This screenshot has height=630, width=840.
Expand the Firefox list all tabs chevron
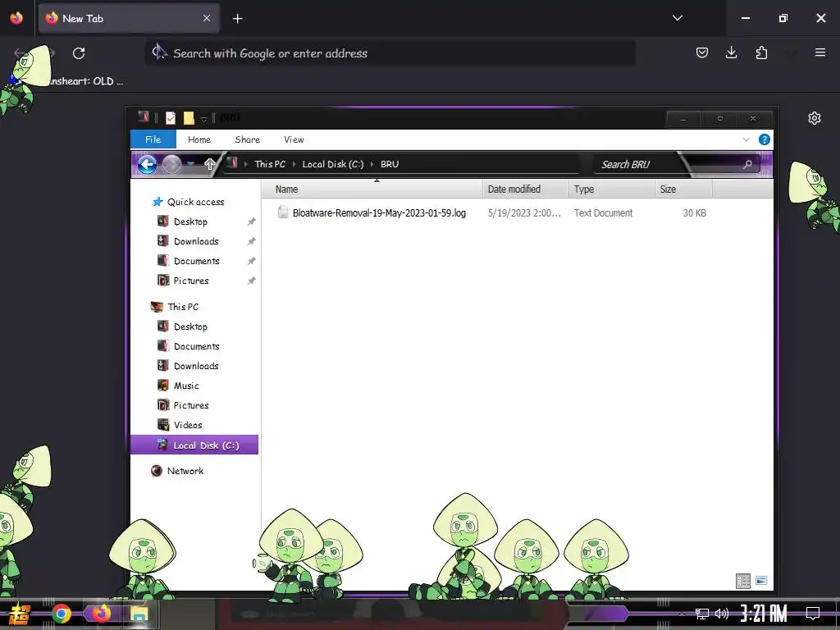[x=677, y=18]
